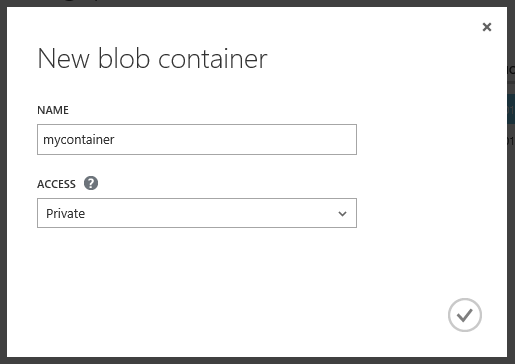
Task: Click the help question mark beside ACCESS
Action: click(x=91, y=183)
